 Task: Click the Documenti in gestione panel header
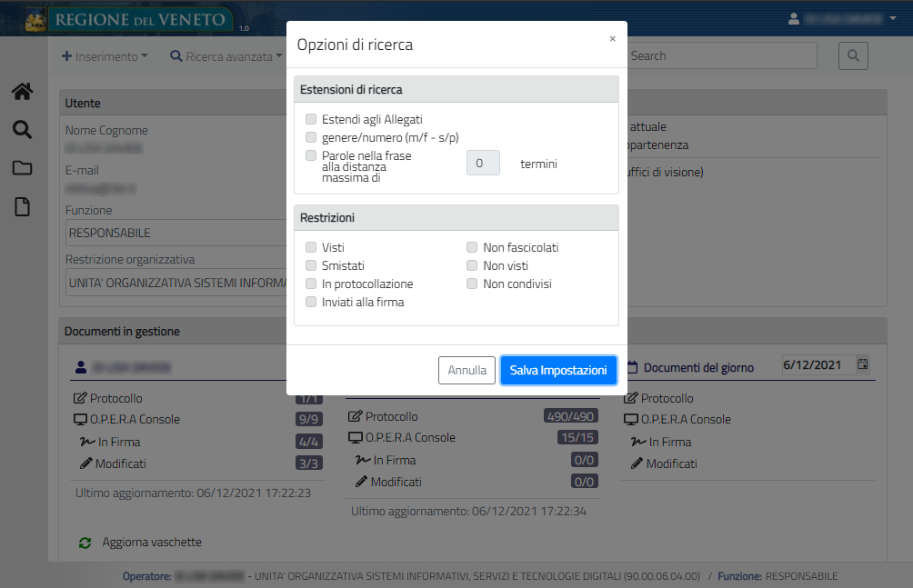(173, 331)
